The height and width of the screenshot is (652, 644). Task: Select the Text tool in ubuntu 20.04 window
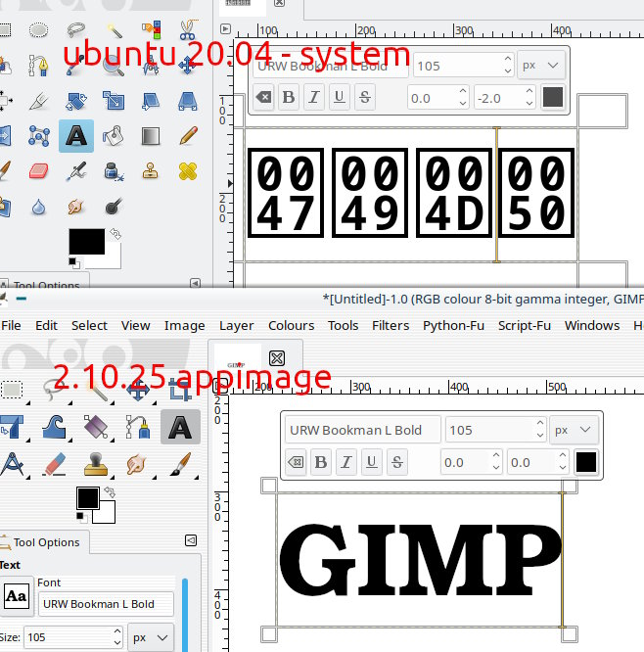point(76,136)
